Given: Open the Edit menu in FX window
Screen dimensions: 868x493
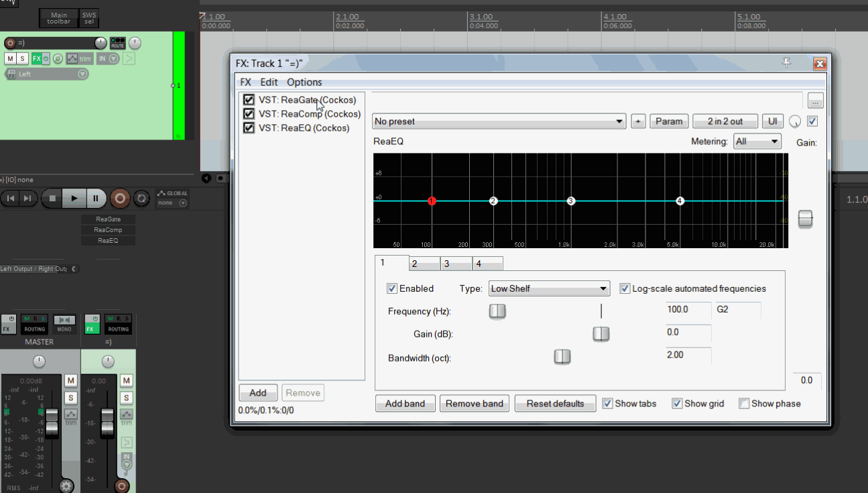Looking at the screenshot, I should (269, 82).
